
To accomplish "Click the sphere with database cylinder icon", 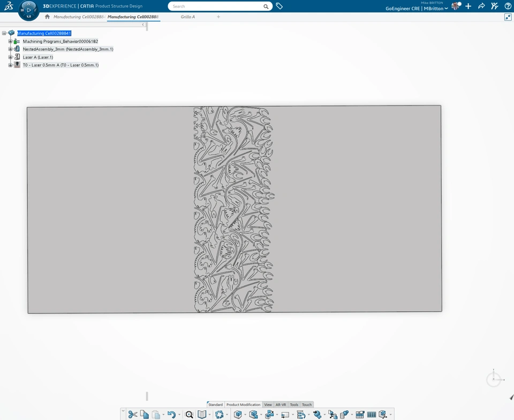I will coord(344,415).
